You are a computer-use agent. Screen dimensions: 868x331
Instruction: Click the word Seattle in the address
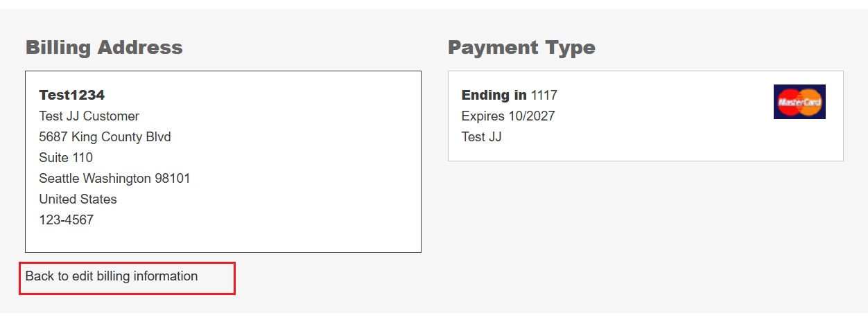[59, 179]
